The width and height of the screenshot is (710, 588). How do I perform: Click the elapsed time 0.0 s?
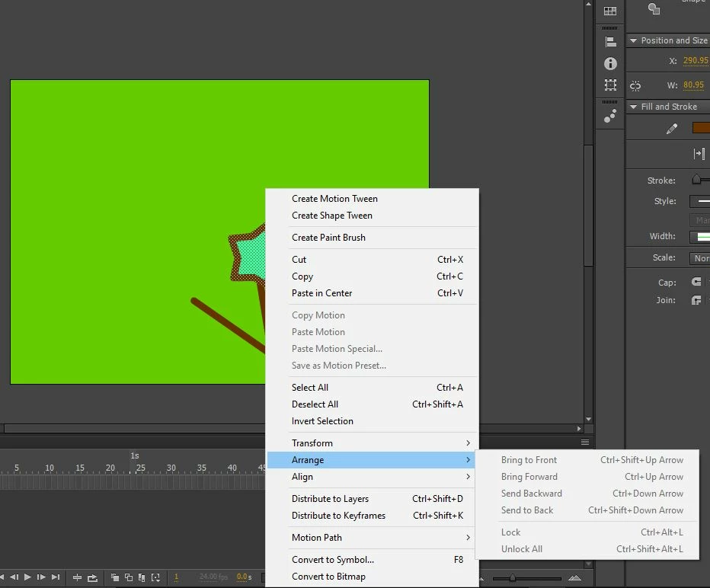(x=244, y=577)
